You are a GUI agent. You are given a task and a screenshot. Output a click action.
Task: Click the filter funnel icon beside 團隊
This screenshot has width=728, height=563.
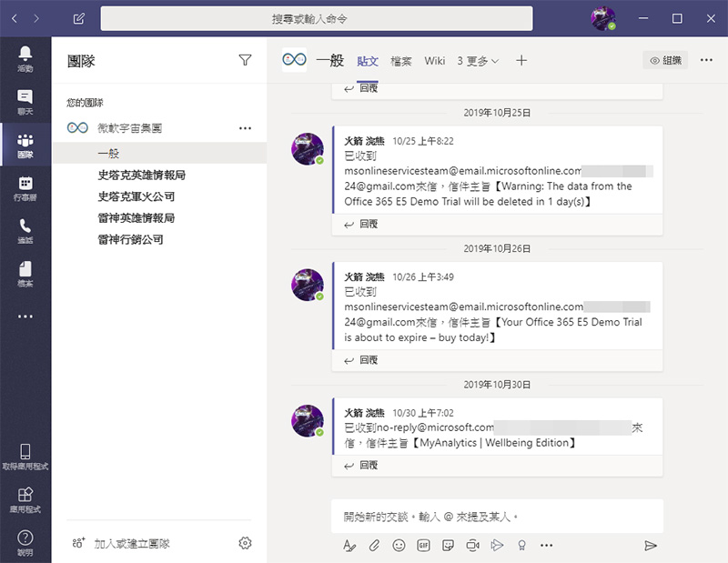[245, 60]
